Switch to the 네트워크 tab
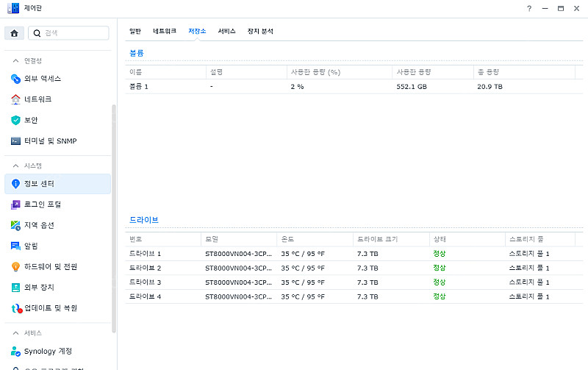This screenshot has height=370, width=588. click(165, 31)
